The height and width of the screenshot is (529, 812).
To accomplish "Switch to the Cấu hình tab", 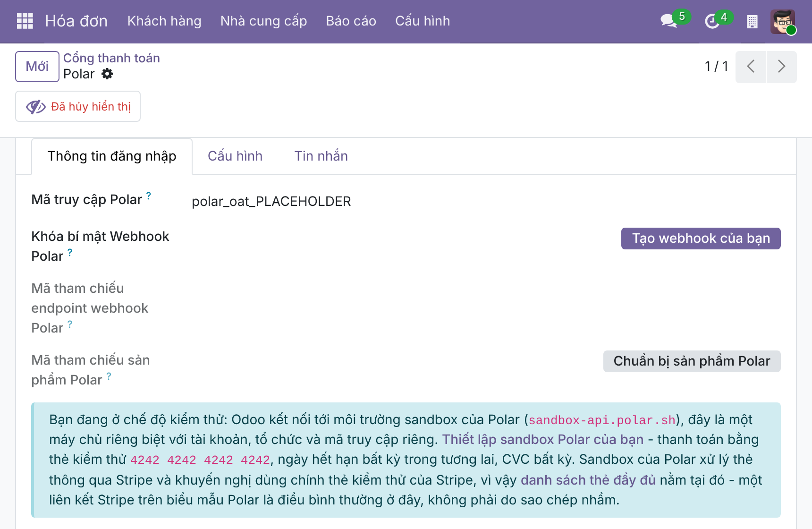I will pos(235,156).
